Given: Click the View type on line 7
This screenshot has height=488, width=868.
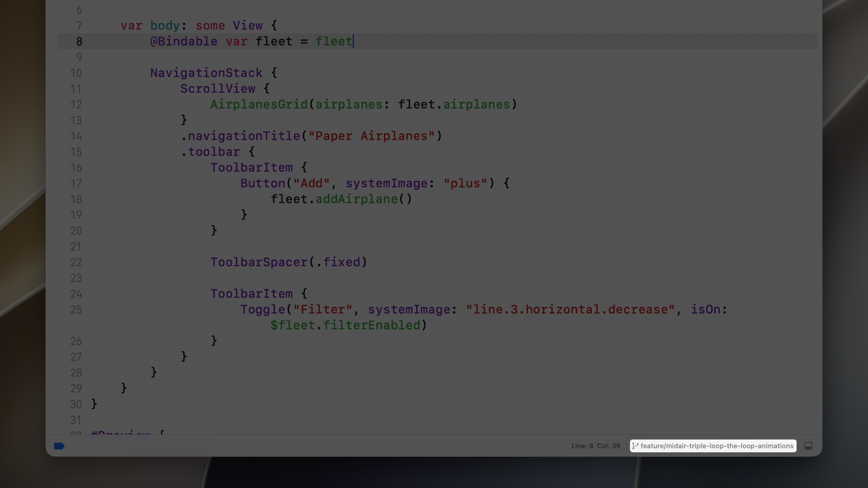Looking at the screenshot, I should pos(248,26).
